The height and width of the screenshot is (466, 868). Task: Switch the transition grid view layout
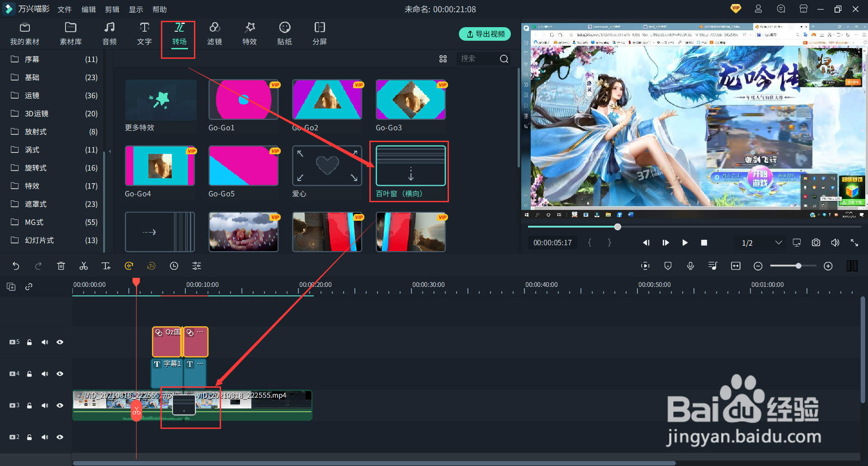coord(443,59)
